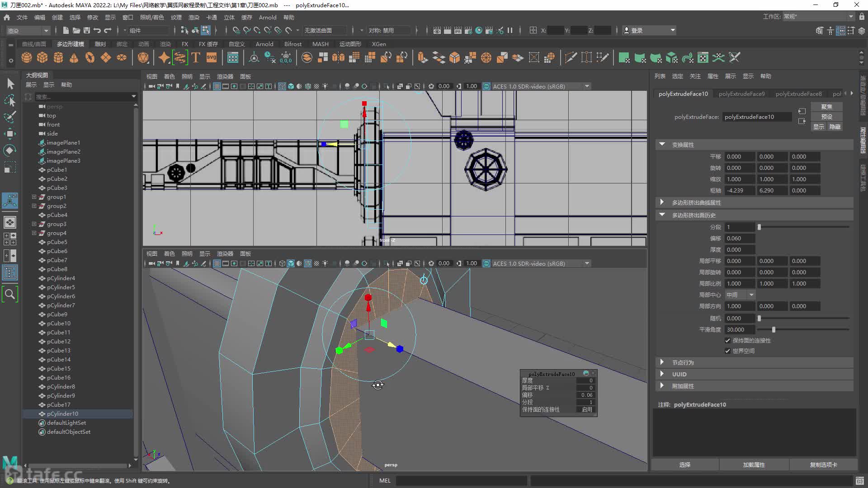The image size is (868, 488).
Task: Open the Hypershade window icon
Action: pos(479,30)
